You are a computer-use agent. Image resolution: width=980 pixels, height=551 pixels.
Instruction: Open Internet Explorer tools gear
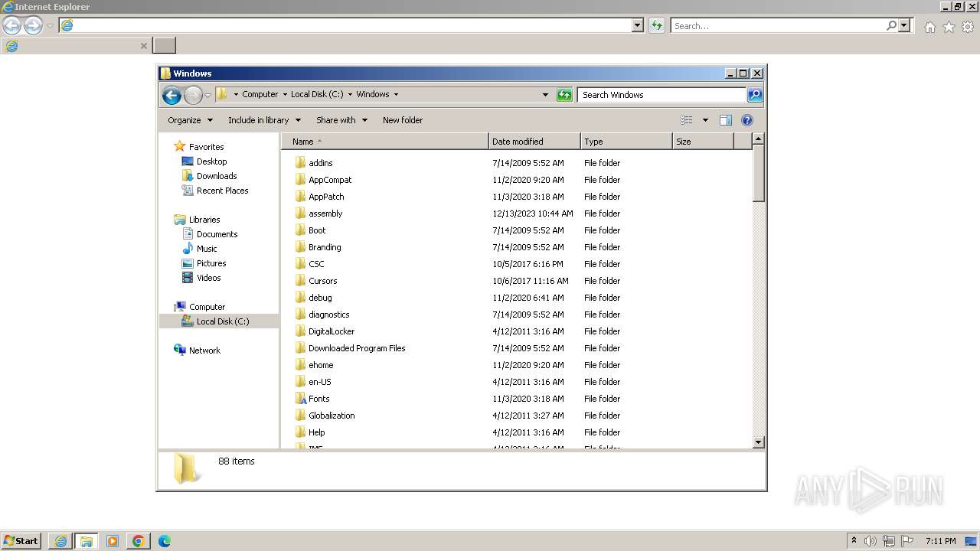[x=968, y=27]
